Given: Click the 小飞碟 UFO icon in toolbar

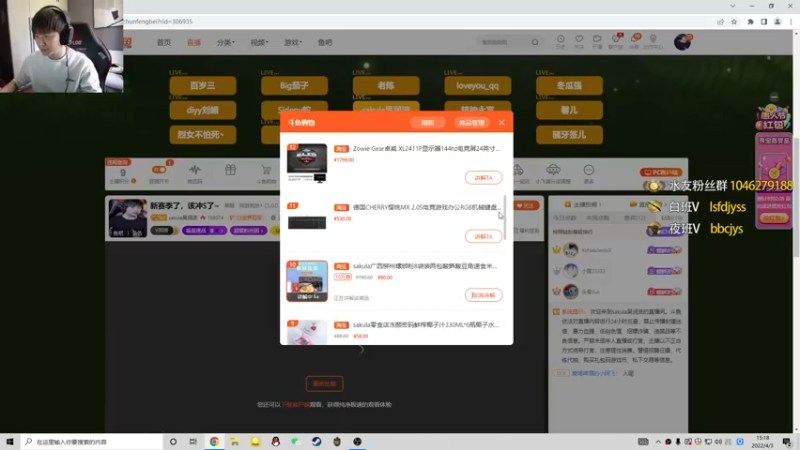Looking at the screenshot, I should coord(553,169).
